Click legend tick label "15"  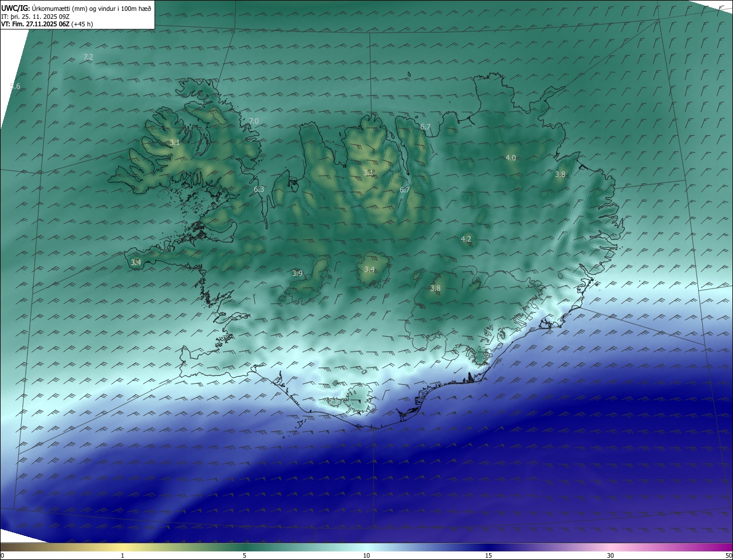[488, 555]
